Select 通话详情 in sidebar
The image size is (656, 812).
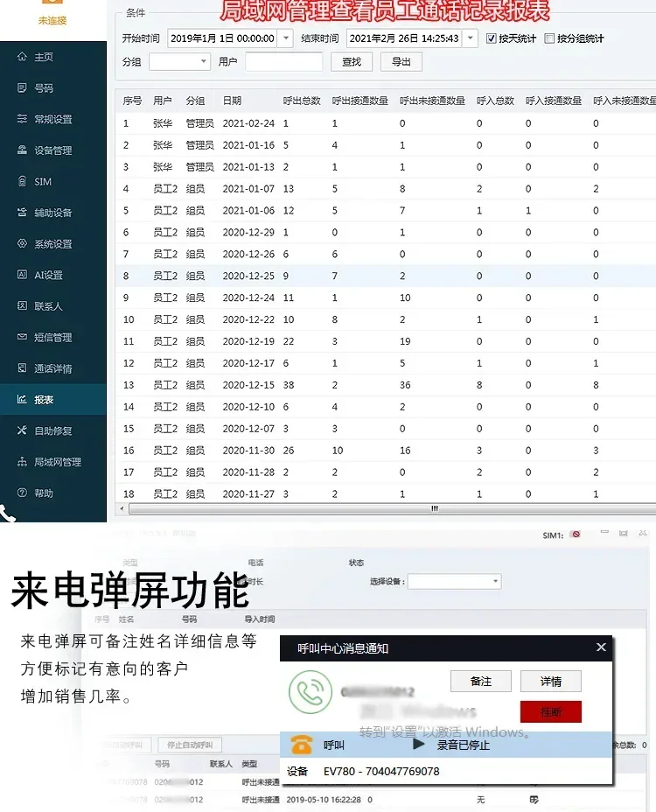(x=52, y=368)
